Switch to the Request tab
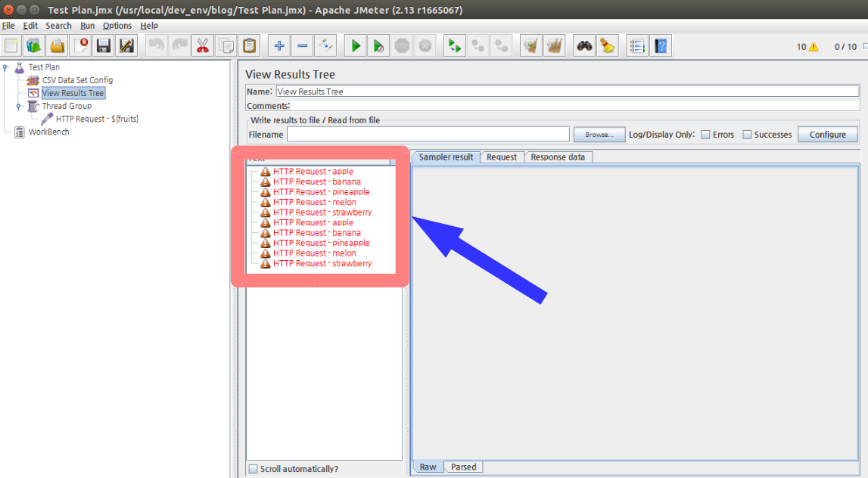This screenshot has height=478, width=868. [502, 157]
